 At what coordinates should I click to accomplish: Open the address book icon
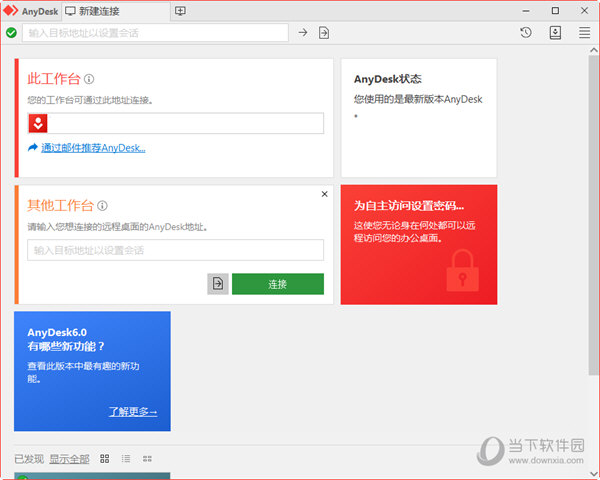tap(555, 33)
